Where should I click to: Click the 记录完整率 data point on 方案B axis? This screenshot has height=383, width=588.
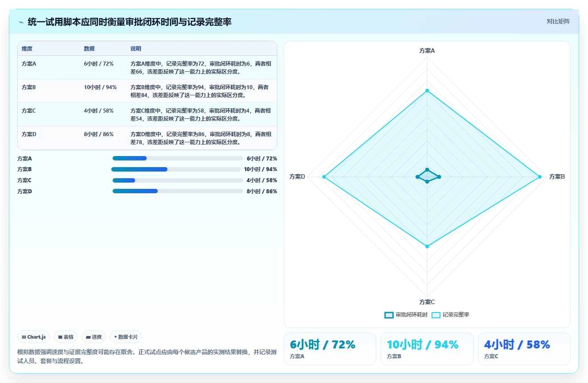click(540, 177)
